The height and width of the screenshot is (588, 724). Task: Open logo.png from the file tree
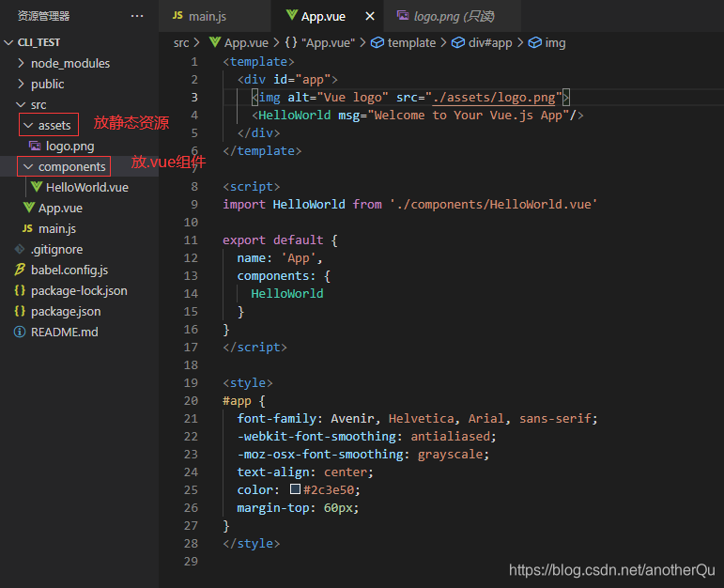(x=69, y=147)
